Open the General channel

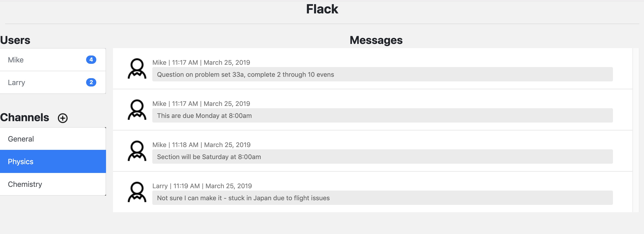[21, 139]
